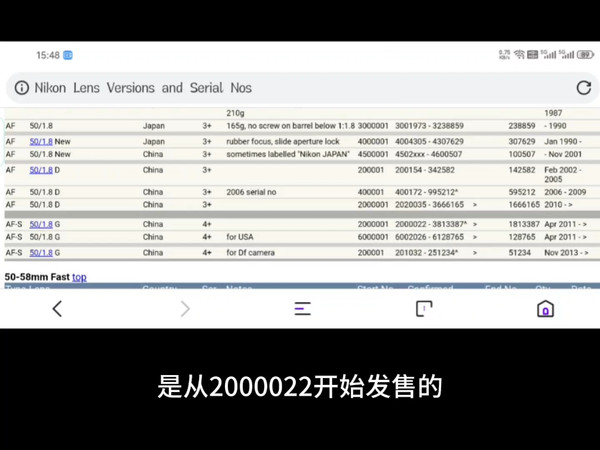The height and width of the screenshot is (450, 600).
Task: Open the tabs switcher icon
Action: (424, 309)
